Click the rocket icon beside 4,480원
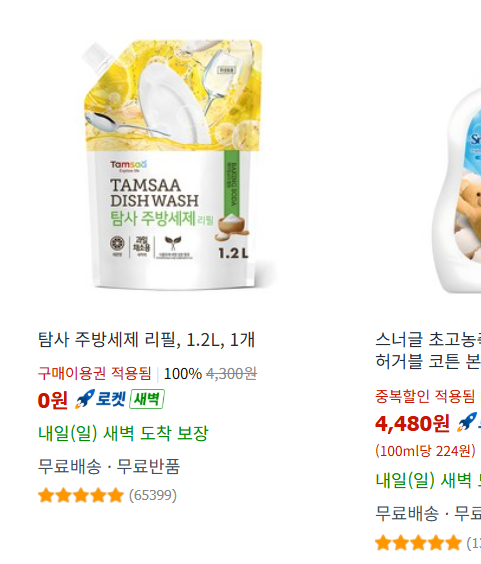Viewport: 481px width, 564px height. (x=467, y=422)
